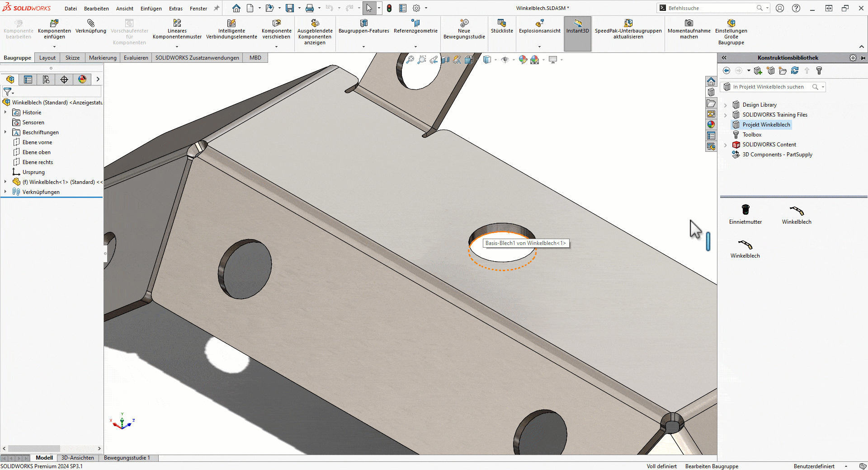Pin the Konstruktionsbibliothek task pane
The height and width of the screenshot is (470, 868).
(x=863, y=58)
